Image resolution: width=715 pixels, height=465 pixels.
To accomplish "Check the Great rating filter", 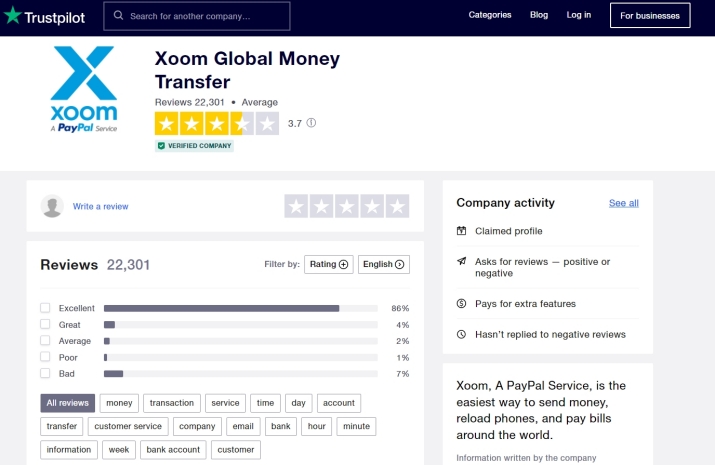I will [45, 324].
